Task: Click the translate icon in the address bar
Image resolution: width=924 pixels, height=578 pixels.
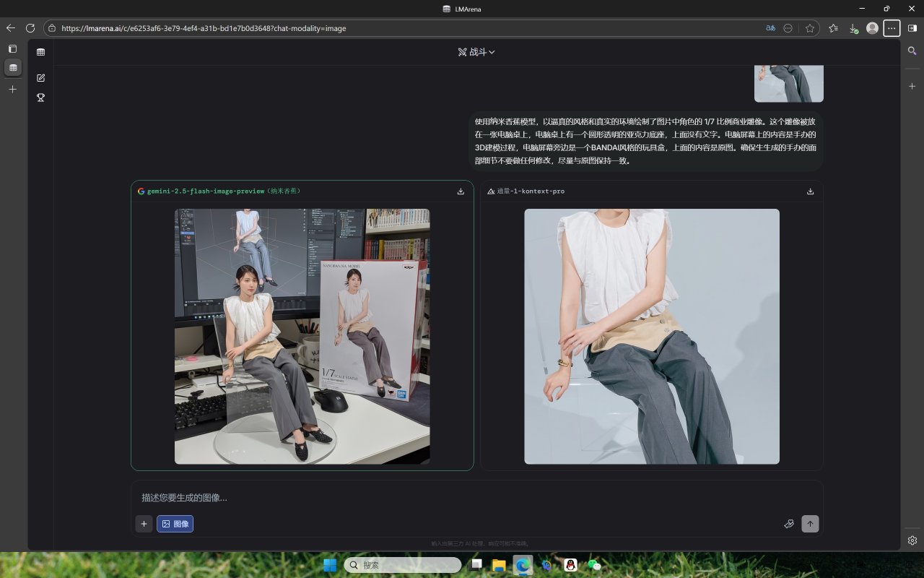Action: click(x=771, y=28)
